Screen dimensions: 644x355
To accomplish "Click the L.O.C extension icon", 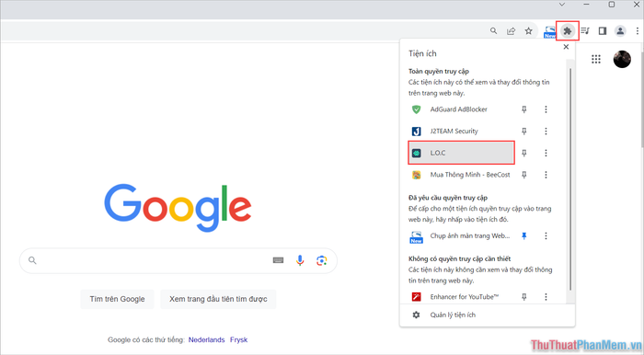I will pyautogui.click(x=416, y=153).
